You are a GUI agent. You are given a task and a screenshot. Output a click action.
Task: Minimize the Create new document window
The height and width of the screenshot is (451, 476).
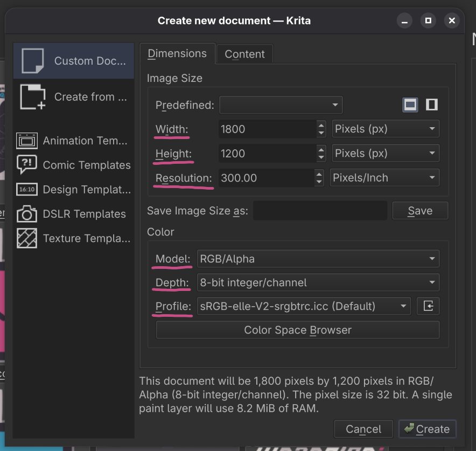[404, 20]
